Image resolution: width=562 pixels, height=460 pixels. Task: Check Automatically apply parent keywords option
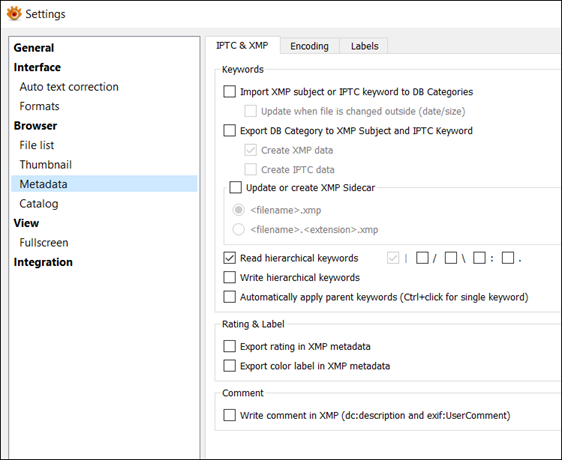229,297
